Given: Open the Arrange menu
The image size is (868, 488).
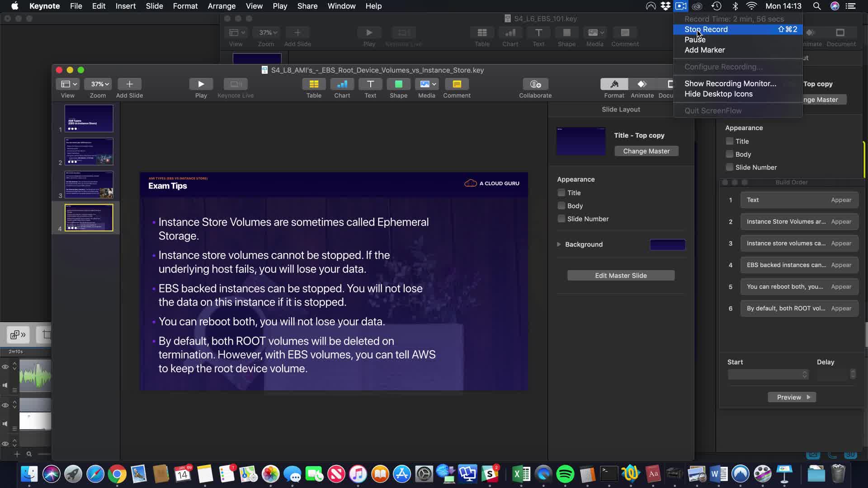Looking at the screenshot, I should [222, 6].
